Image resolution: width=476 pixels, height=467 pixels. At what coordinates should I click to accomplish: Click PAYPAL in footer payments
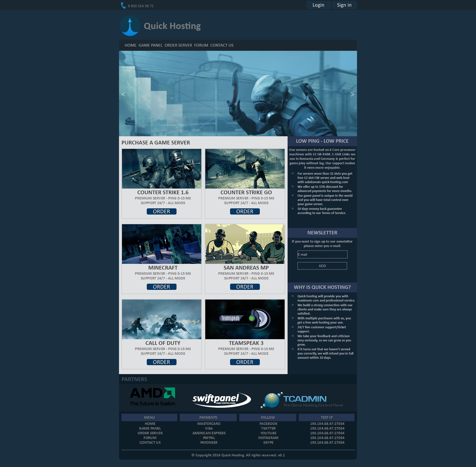209,438
